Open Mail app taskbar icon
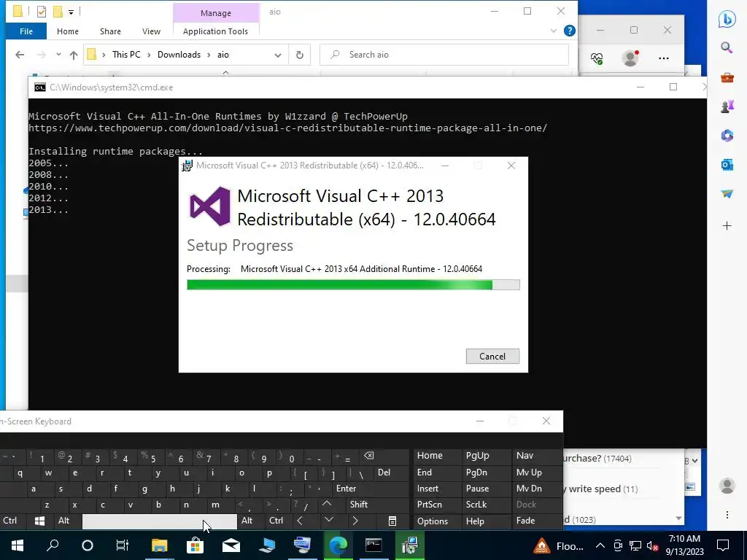Screen dimensions: 747x560 tap(231, 545)
